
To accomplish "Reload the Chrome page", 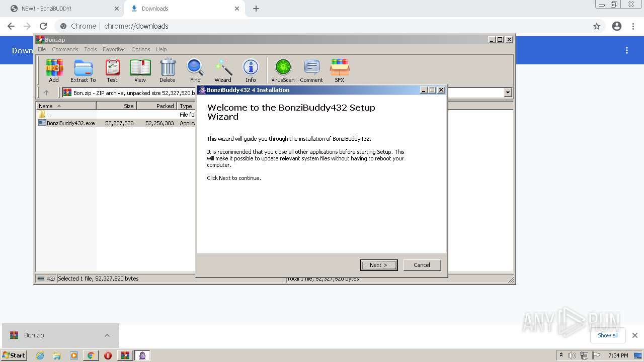I will pyautogui.click(x=43, y=26).
